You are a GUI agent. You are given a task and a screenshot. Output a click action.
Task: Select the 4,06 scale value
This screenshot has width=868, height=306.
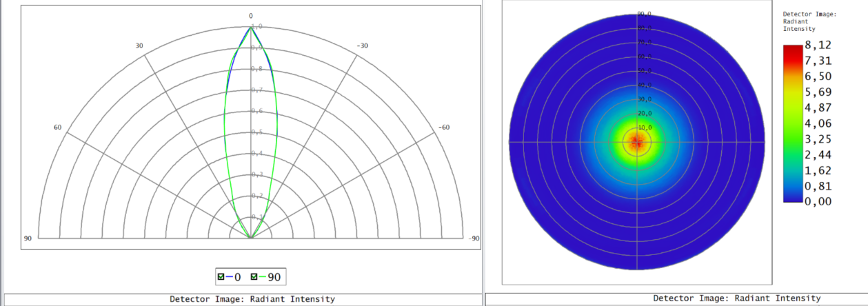(819, 123)
